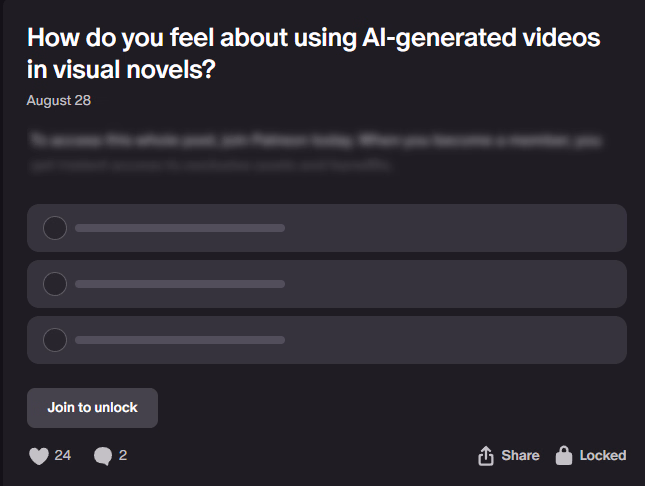Click the August 28 post date
Image resolution: width=645 pixels, height=486 pixels.
pyautogui.click(x=59, y=100)
